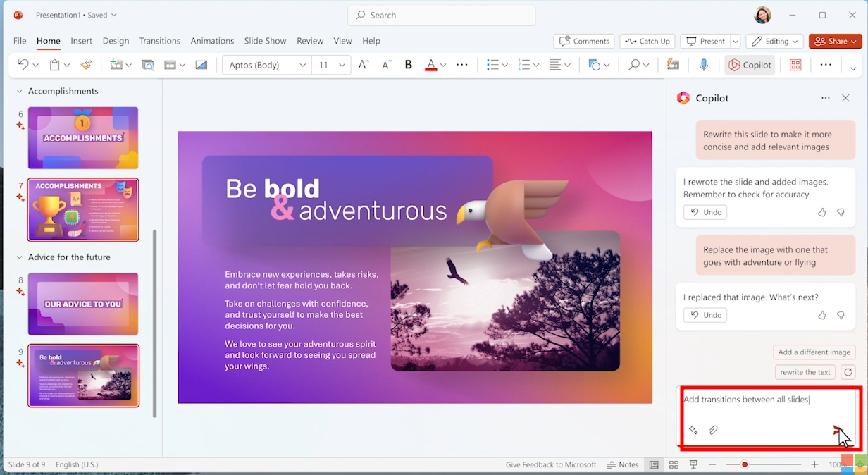The image size is (868, 475).
Task: Open the Present options dropdown arrow
Action: (736, 41)
